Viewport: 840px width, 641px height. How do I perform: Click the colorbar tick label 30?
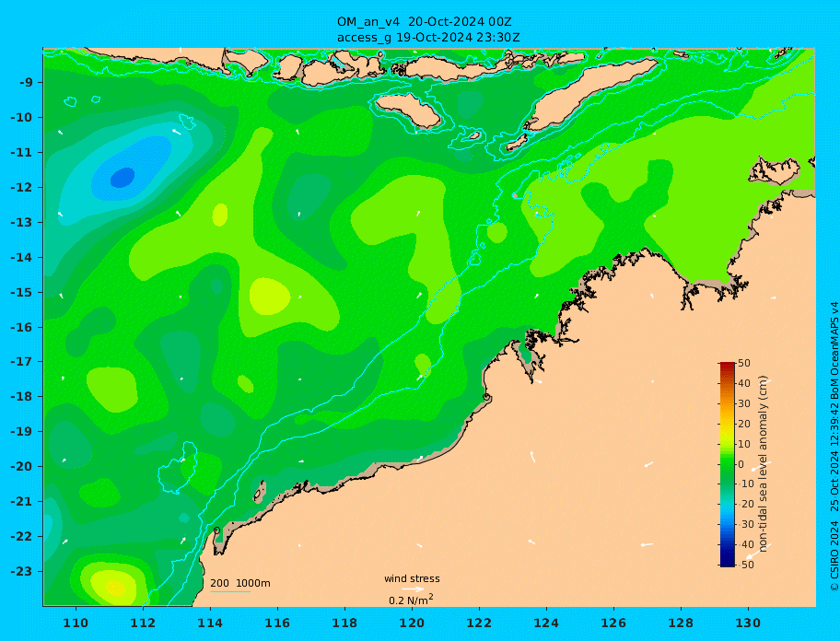point(744,403)
